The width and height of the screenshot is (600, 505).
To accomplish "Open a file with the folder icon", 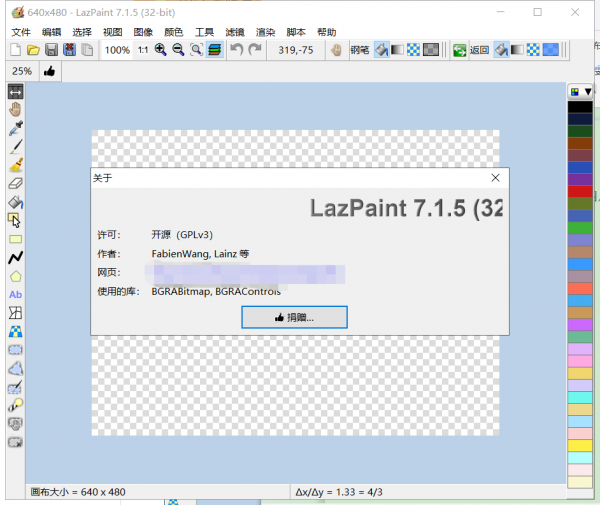I will click(33, 50).
